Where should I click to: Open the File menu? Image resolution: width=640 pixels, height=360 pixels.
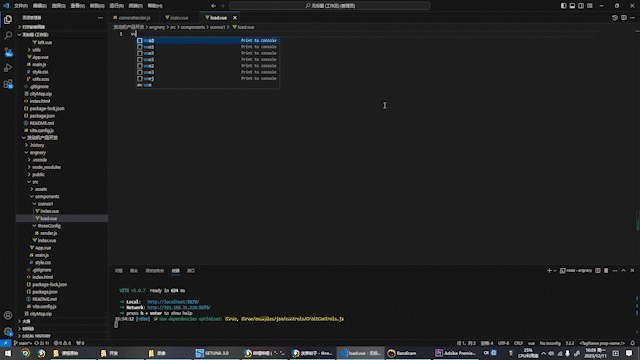[21, 6]
